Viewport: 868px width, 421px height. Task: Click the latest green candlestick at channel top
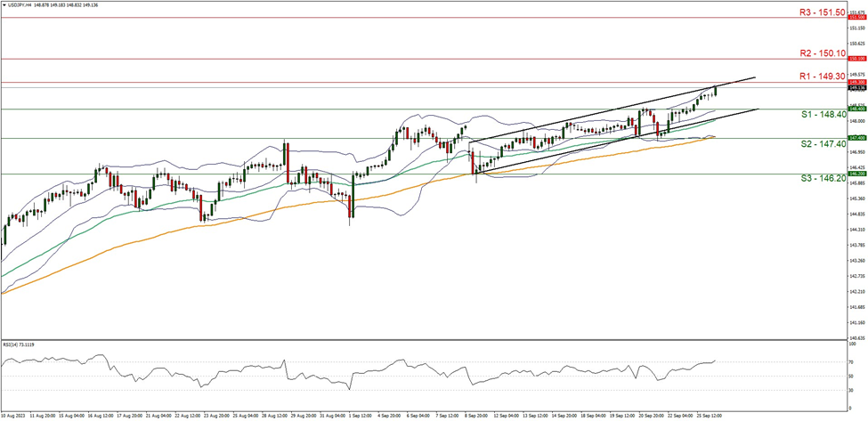click(715, 90)
